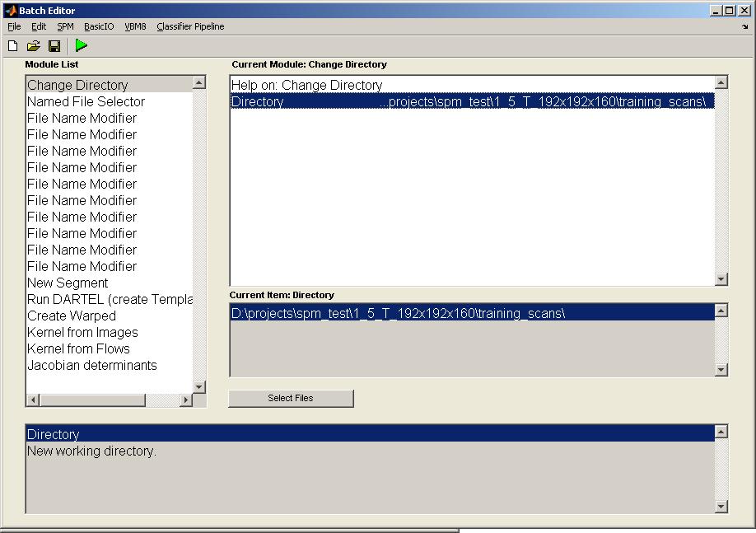756x533 pixels.
Task: Minimize the Batch Editor window
Action: point(716,10)
